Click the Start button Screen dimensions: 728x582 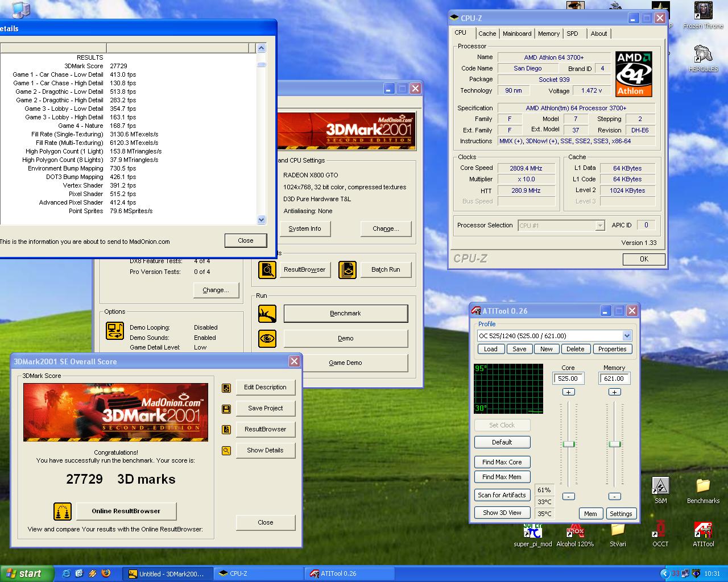[x=27, y=573]
